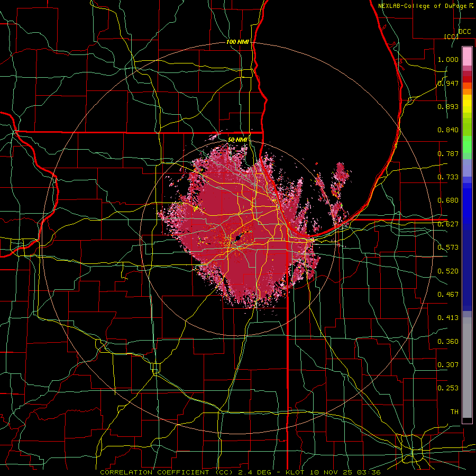The width and height of the screenshot is (476, 476).
Task: Click the 0.413 scale value
Action: coord(448,318)
